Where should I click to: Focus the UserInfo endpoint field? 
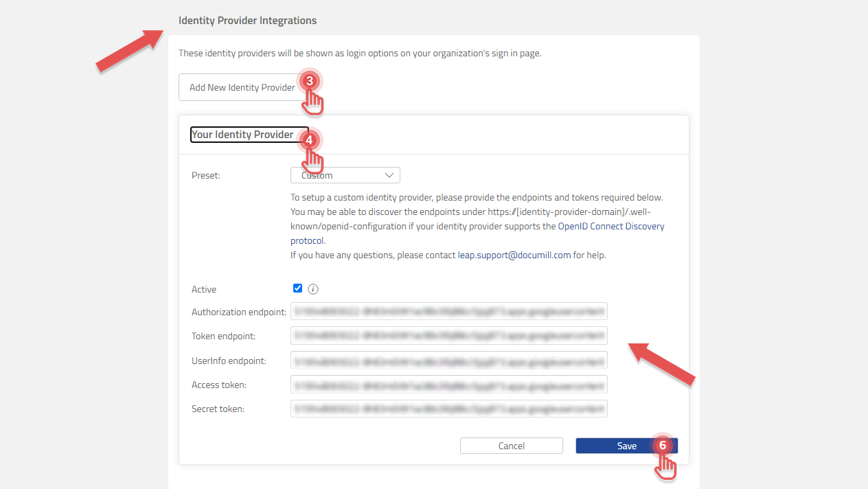pyautogui.click(x=448, y=359)
